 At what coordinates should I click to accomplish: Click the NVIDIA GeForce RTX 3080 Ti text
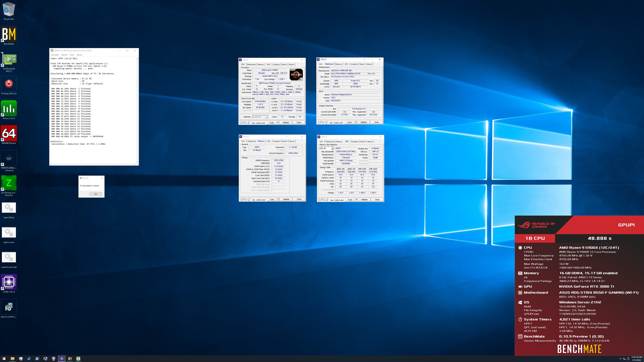pyautogui.click(x=586, y=287)
